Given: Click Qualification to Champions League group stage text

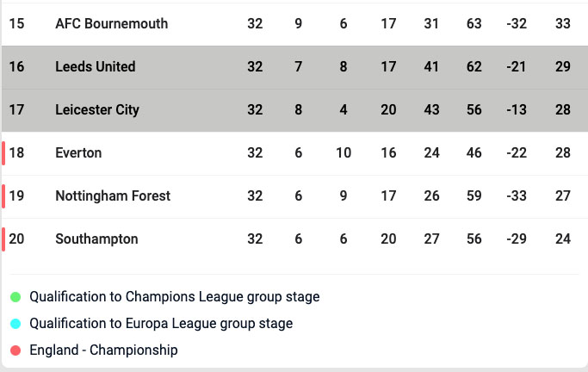Looking at the screenshot, I should pyautogui.click(x=174, y=297).
